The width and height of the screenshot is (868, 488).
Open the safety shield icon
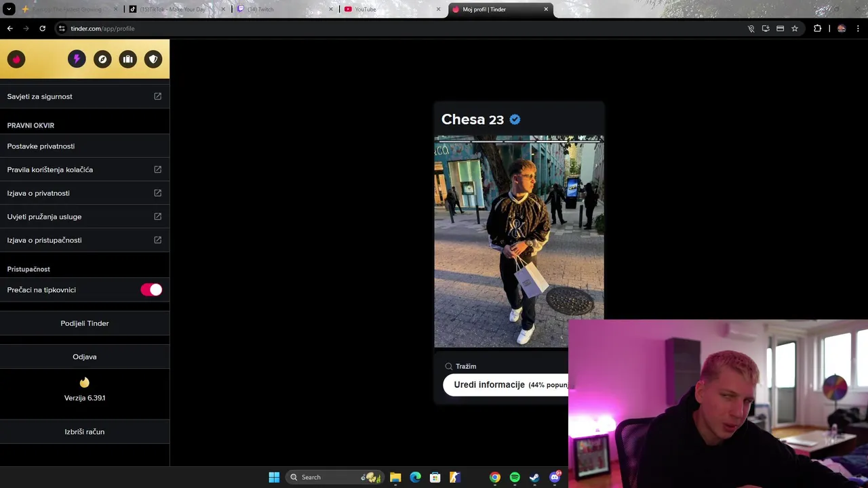point(153,59)
